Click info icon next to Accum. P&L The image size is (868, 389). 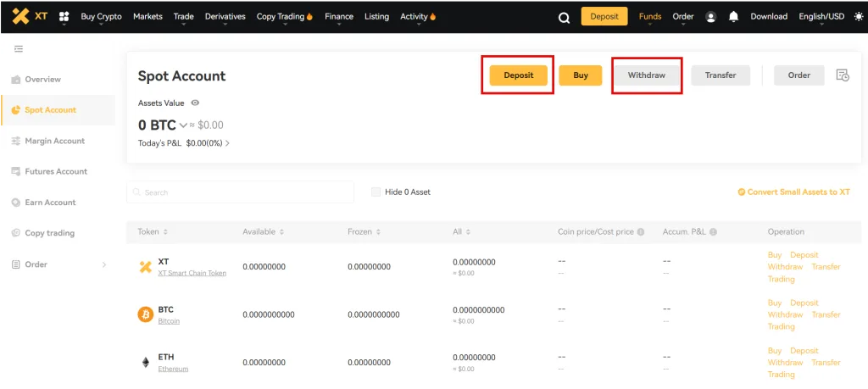[x=713, y=232]
